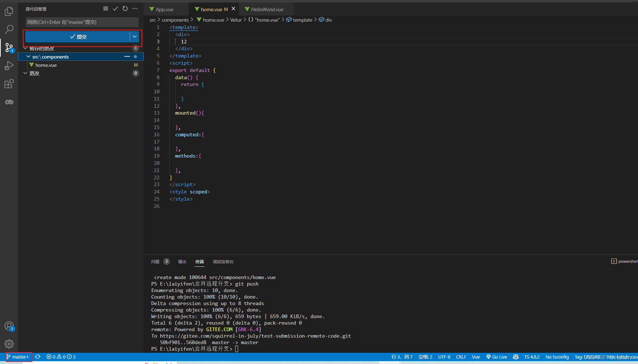Click the Go Live button in status bar
The height and width of the screenshot is (364, 638).
pos(497,357)
